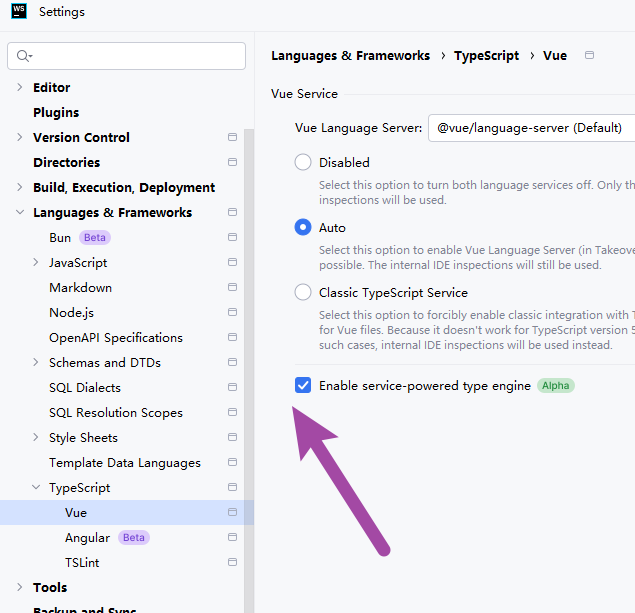635x613 pixels.
Task: Collapse the TypeScript node
Action: coord(36,487)
